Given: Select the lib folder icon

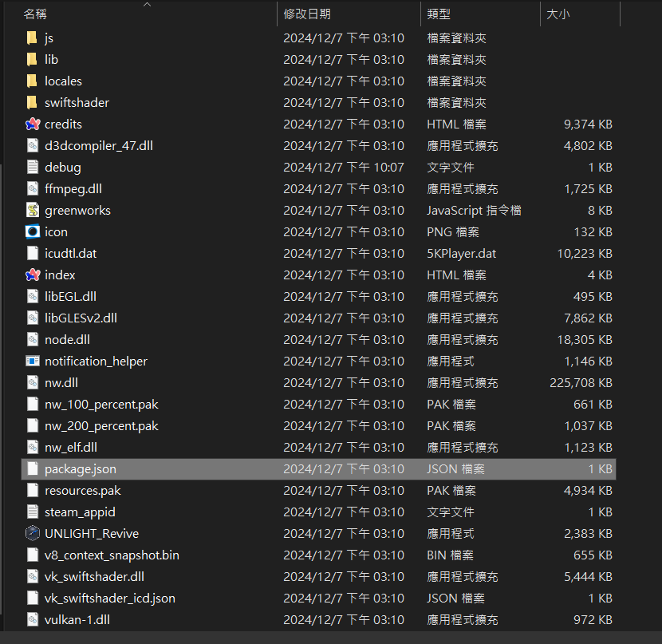Looking at the screenshot, I should tap(32, 60).
